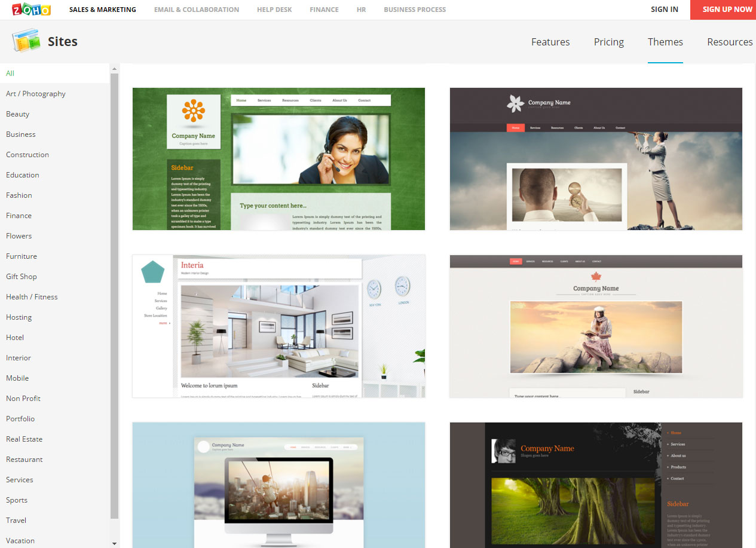The height and width of the screenshot is (548, 756).
Task: Open the Features page
Action: pos(550,42)
